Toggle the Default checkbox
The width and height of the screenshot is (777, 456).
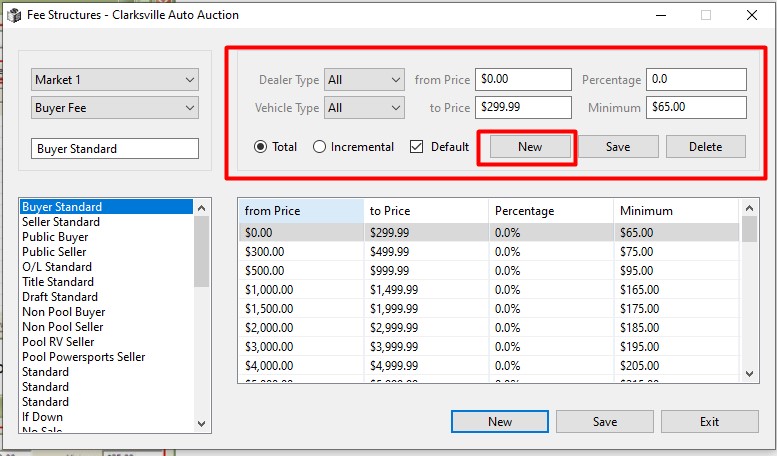[417, 147]
